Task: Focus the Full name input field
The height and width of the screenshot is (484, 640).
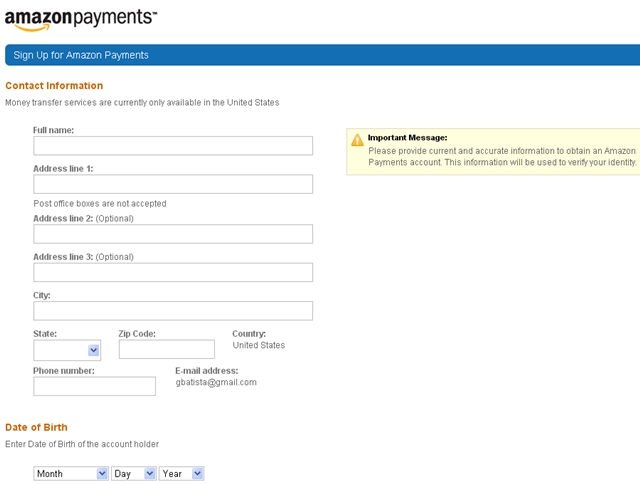Action: tap(173, 146)
